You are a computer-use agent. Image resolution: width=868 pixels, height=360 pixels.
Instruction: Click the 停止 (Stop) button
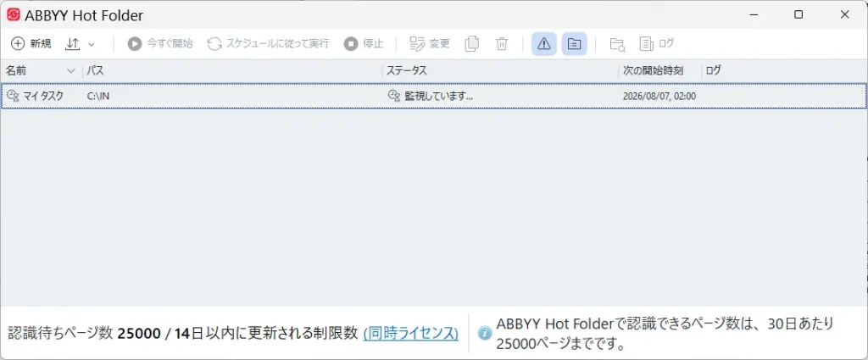point(363,44)
